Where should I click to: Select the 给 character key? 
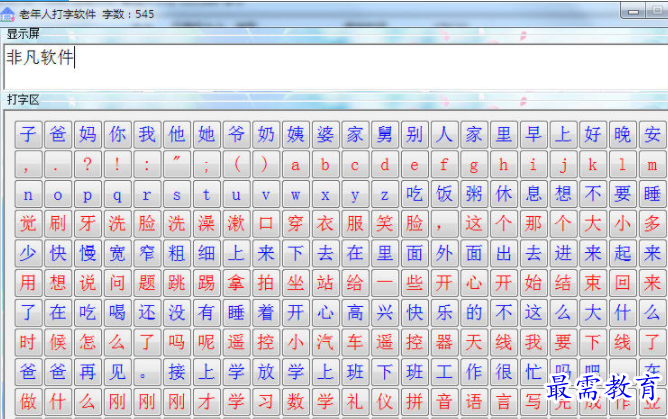(x=355, y=283)
